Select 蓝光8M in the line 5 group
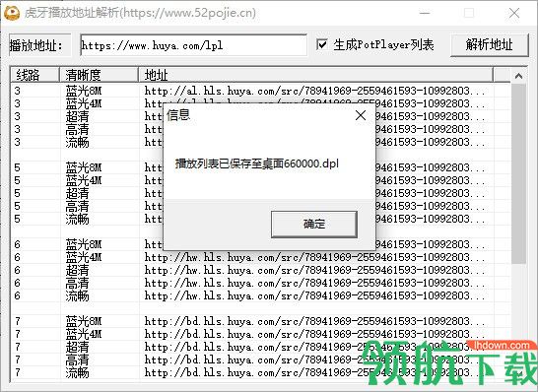The image size is (538, 392). [84, 167]
